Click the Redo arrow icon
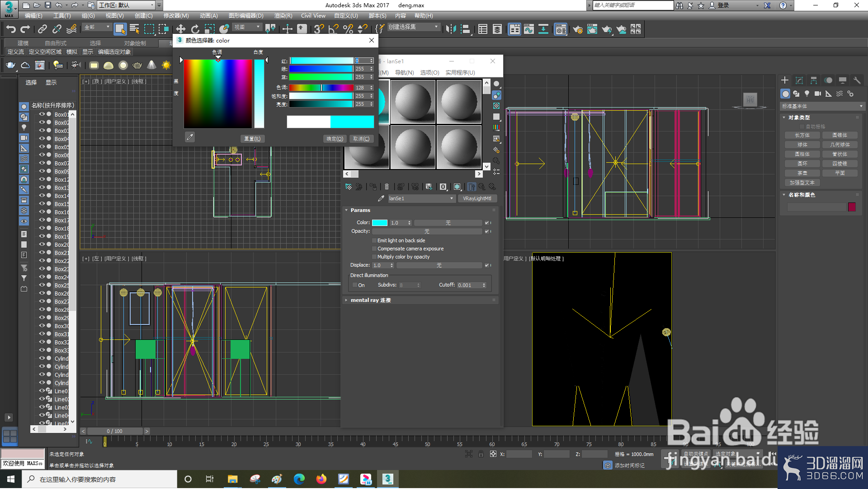This screenshot has width=868, height=489. (x=26, y=29)
